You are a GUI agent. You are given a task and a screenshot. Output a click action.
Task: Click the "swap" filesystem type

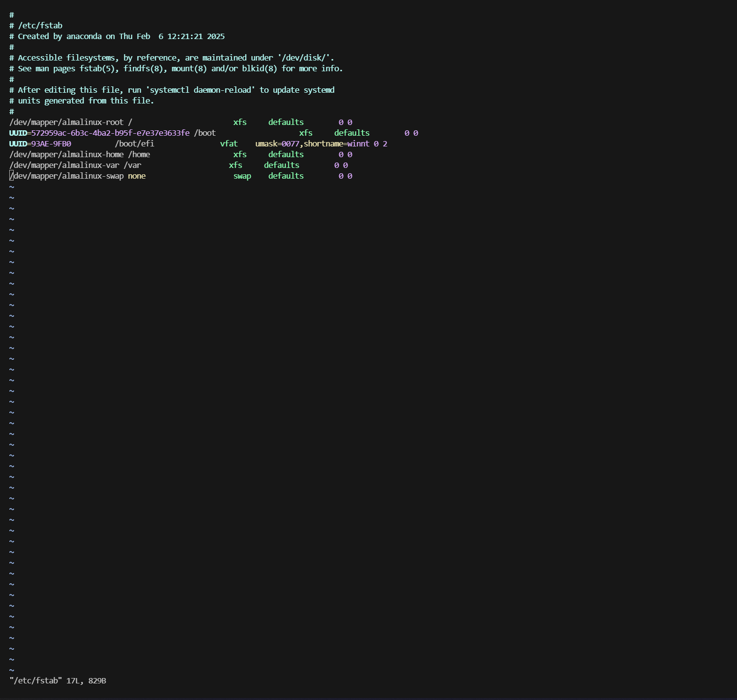tap(242, 176)
